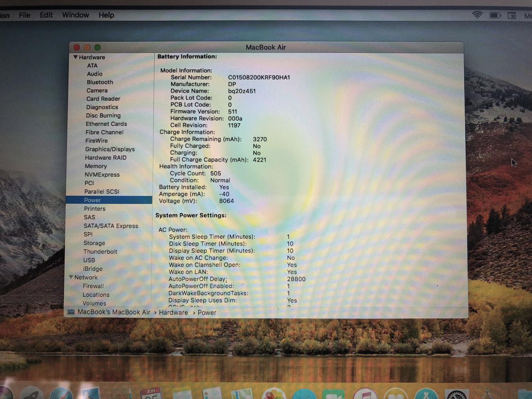Click serial number C01508200KRF90HA1
532x399 pixels.
[x=259, y=77]
